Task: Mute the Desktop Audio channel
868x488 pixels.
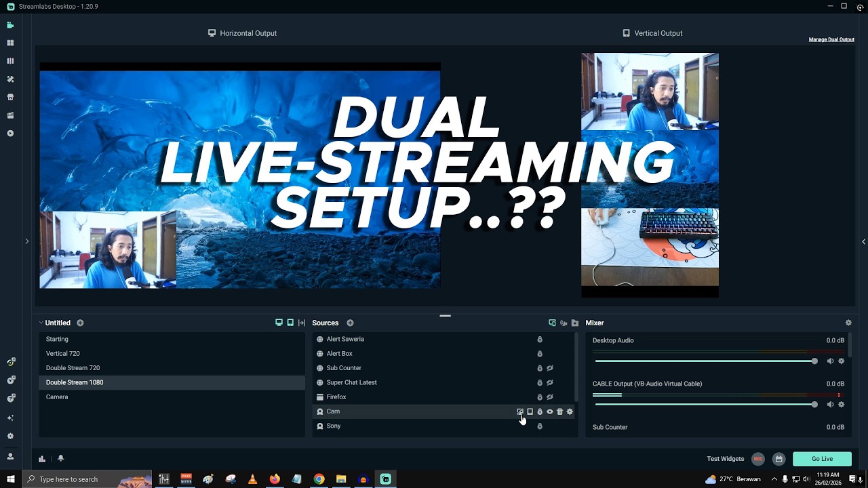Action: click(x=830, y=361)
